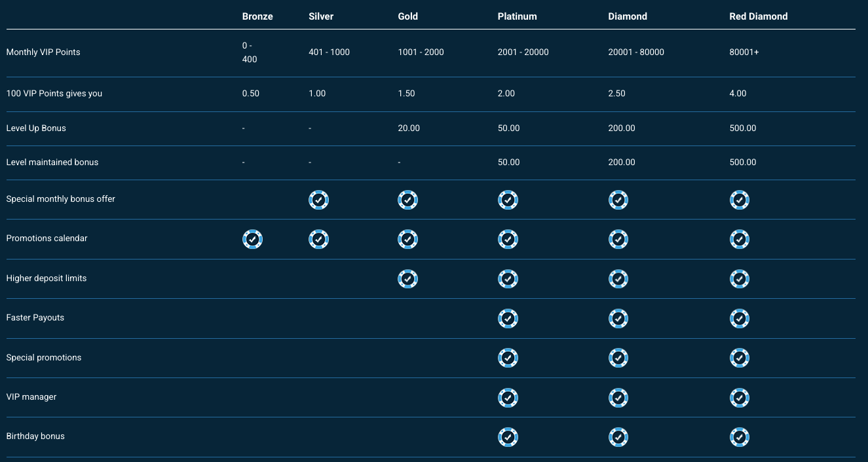Click Gold chip icon for Promotions calendar
The width and height of the screenshot is (868, 462).
407,240
